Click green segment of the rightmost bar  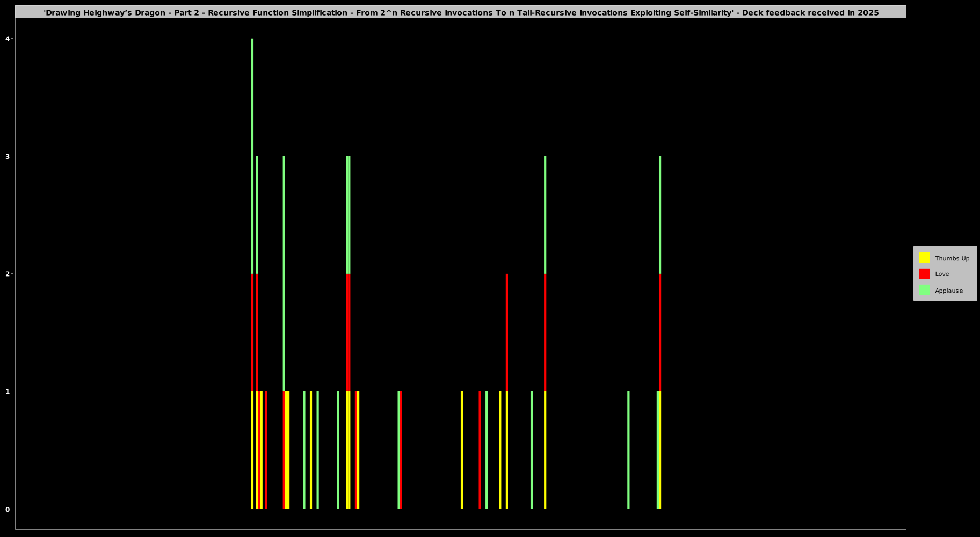click(x=660, y=215)
